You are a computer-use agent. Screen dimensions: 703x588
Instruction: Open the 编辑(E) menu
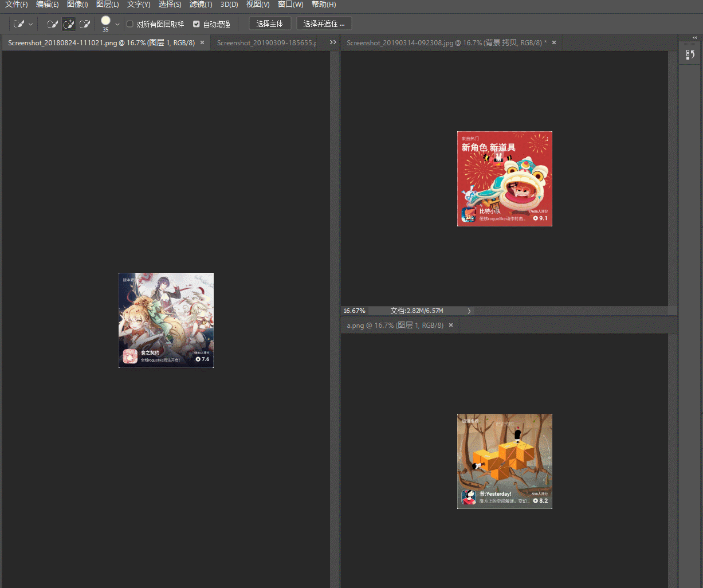(x=48, y=5)
